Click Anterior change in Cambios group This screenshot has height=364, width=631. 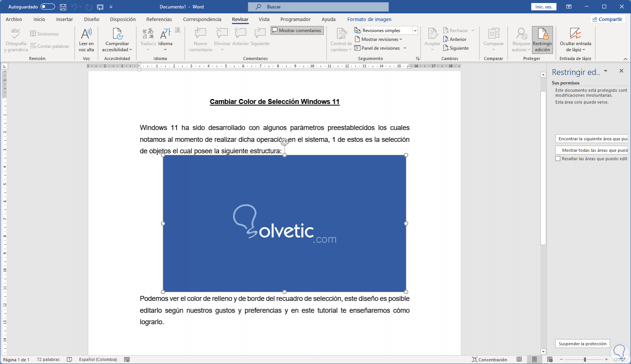coord(455,39)
